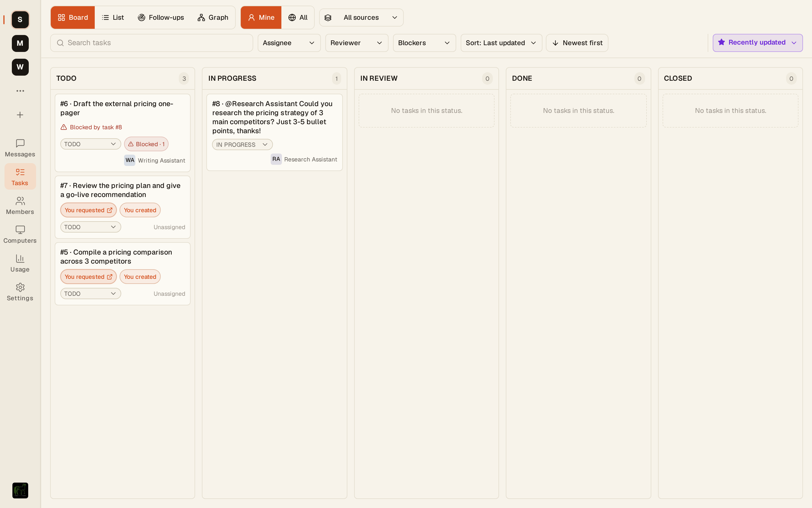Click You created badge on task #5
This screenshot has height=508, width=812.
[140, 277]
